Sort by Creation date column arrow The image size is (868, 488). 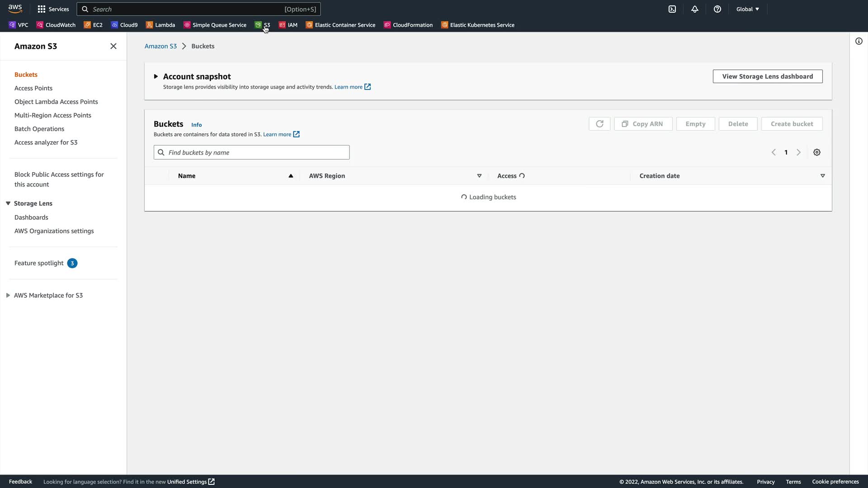pos(822,176)
